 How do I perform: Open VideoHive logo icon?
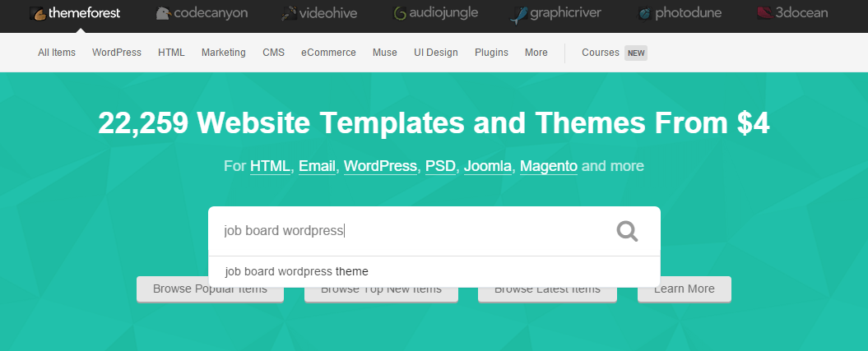tap(289, 13)
